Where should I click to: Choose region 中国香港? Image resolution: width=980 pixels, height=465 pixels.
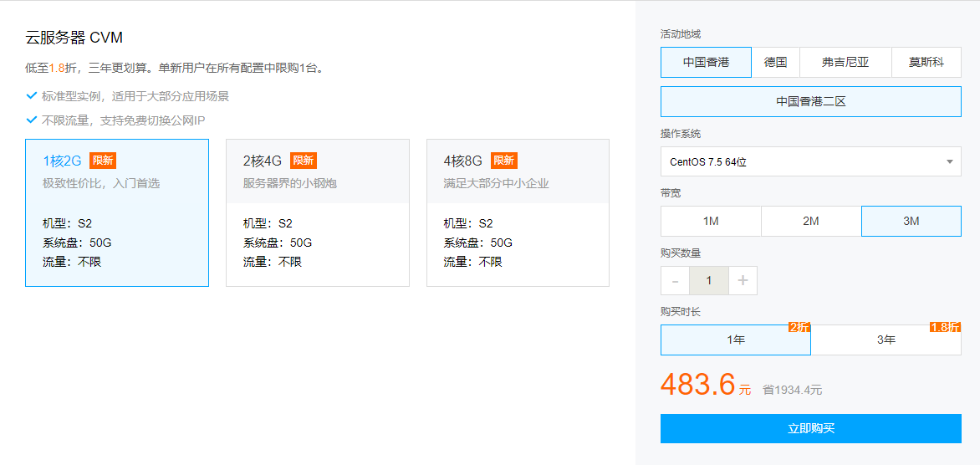click(x=707, y=63)
